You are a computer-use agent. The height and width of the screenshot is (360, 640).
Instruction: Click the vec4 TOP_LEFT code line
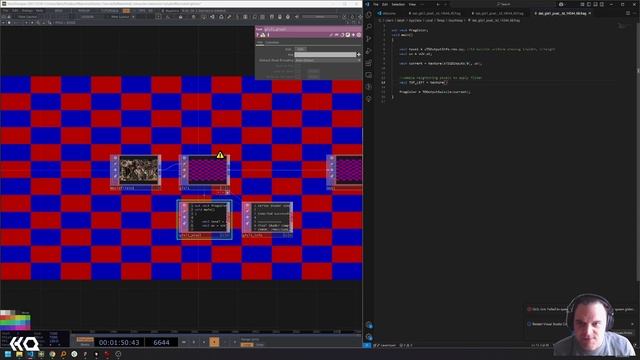[x=423, y=82]
